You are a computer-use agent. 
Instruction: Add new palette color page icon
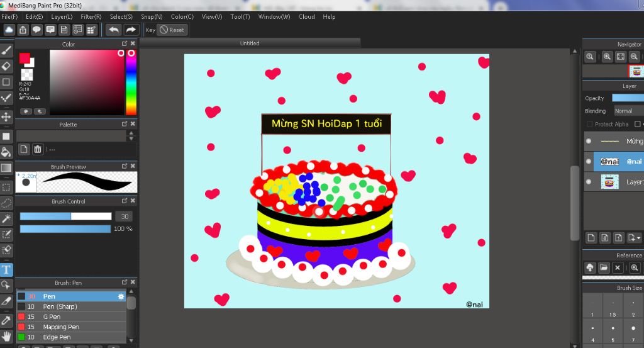click(x=24, y=149)
